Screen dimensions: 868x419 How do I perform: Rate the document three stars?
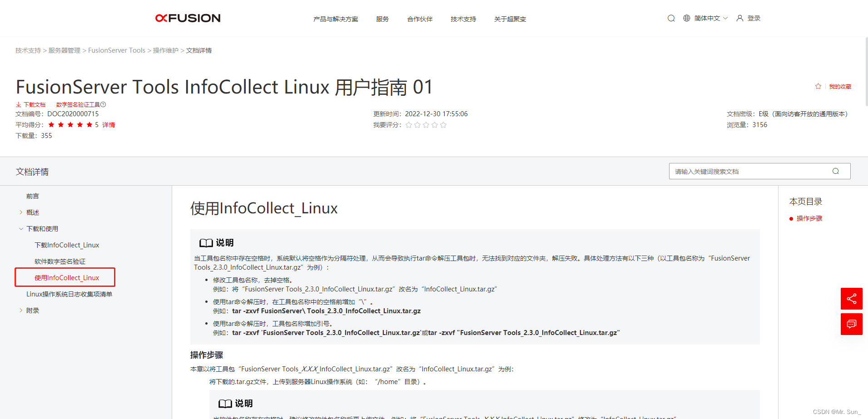pos(426,125)
